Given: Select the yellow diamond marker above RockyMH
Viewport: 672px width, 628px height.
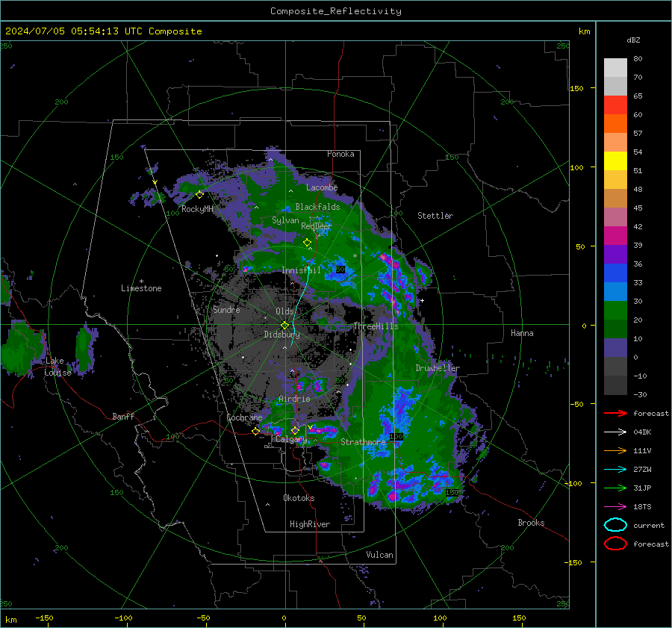Looking at the screenshot, I should [199, 195].
